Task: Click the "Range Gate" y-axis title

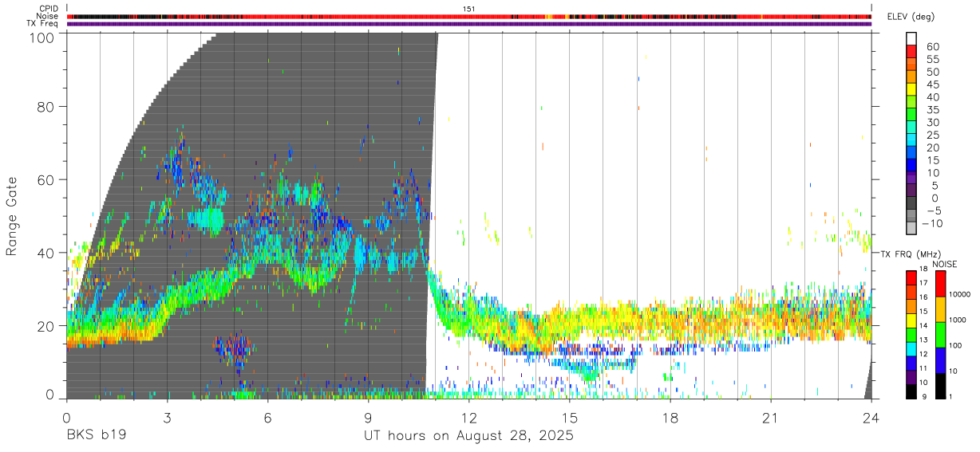Action: coord(12,216)
